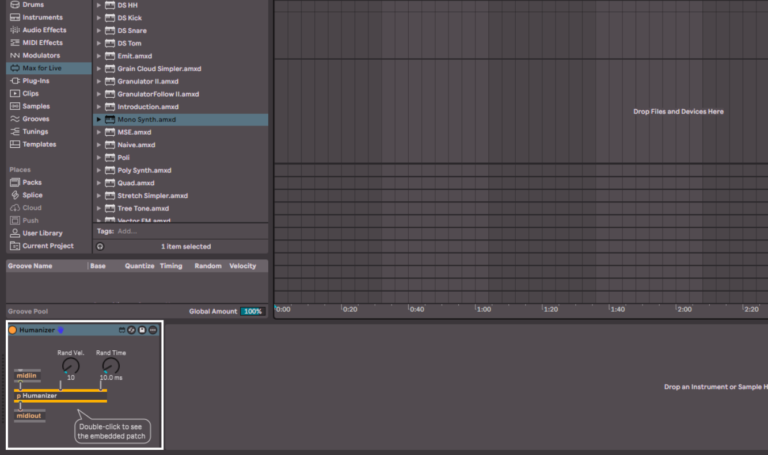
Task: Save the Humanizer preset
Action: click(142, 330)
